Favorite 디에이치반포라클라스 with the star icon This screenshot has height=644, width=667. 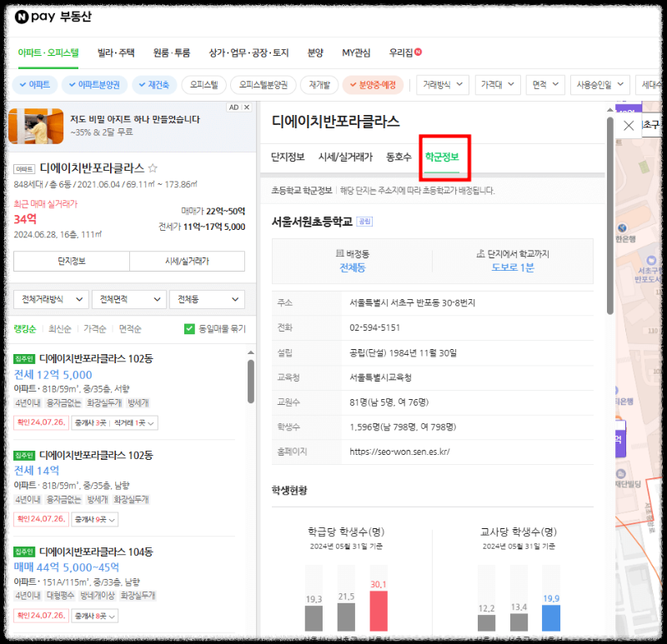pos(153,168)
